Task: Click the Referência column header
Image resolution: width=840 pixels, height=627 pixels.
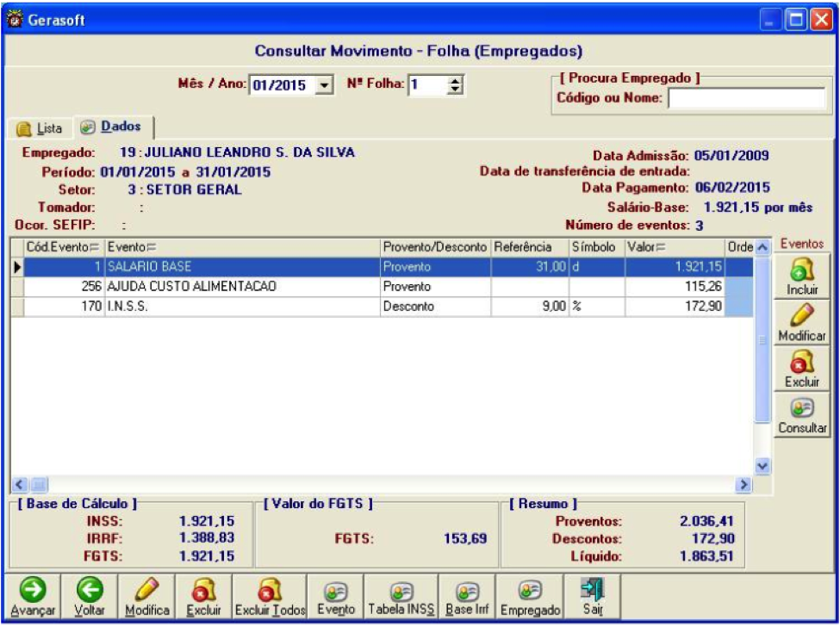Action: point(529,247)
